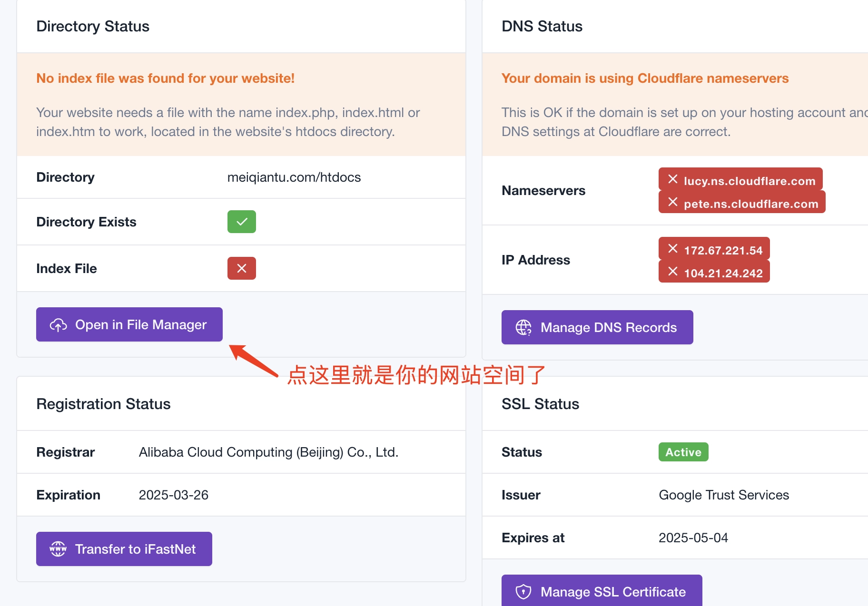Click the globe icon on Manage DNS Records
The height and width of the screenshot is (606, 868).
click(523, 328)
